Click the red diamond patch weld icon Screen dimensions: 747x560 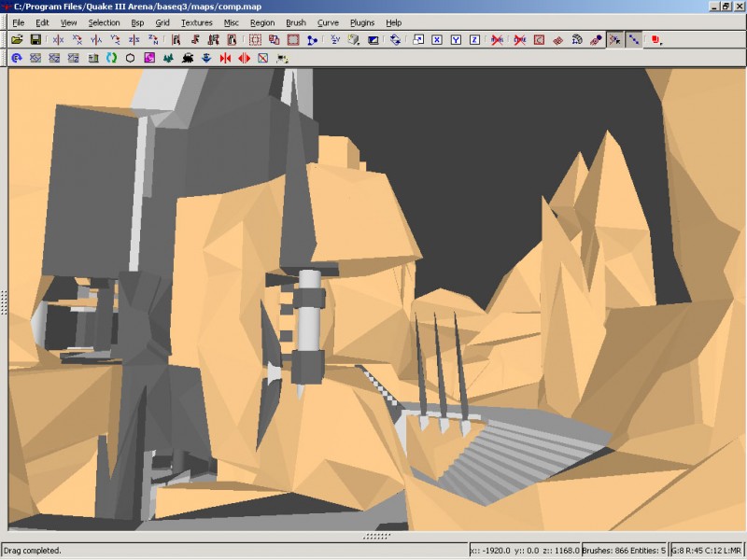[x=557, y=39]
